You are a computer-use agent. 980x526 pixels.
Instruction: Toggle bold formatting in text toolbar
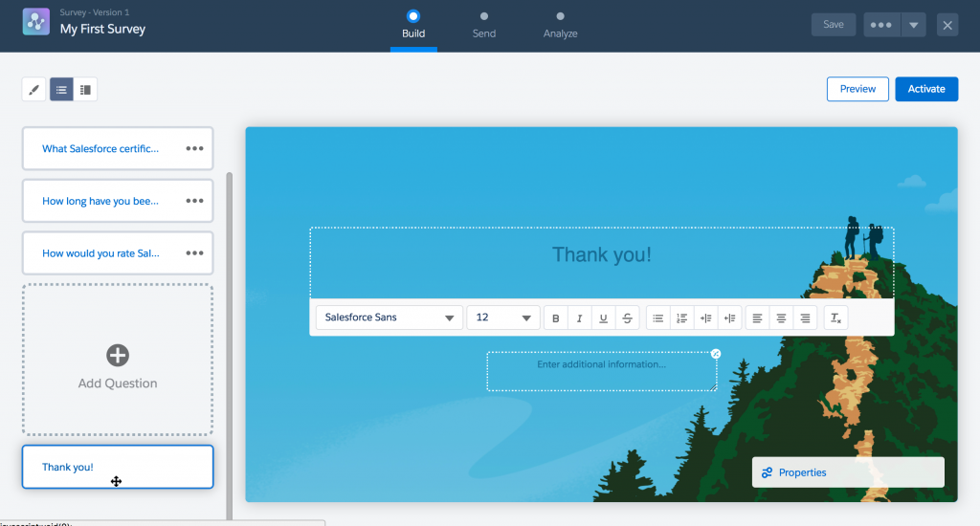pyautogui.click(x=556, y=318)
